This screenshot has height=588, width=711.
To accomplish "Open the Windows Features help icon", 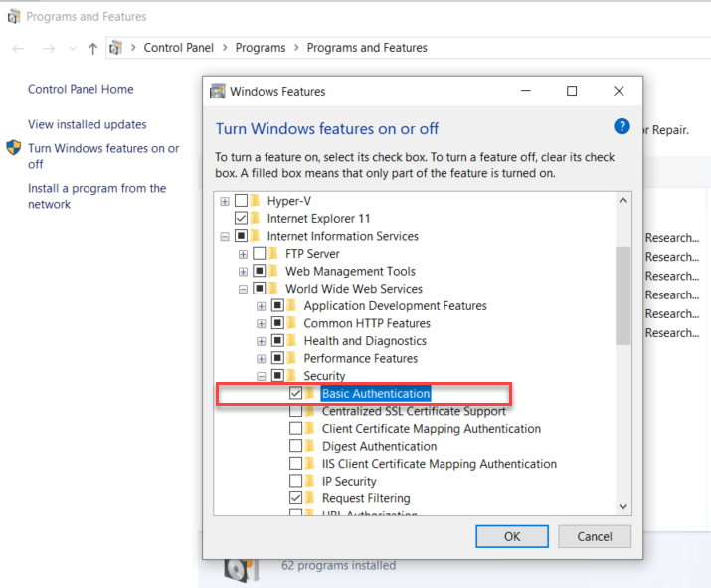I will point(622,126).
